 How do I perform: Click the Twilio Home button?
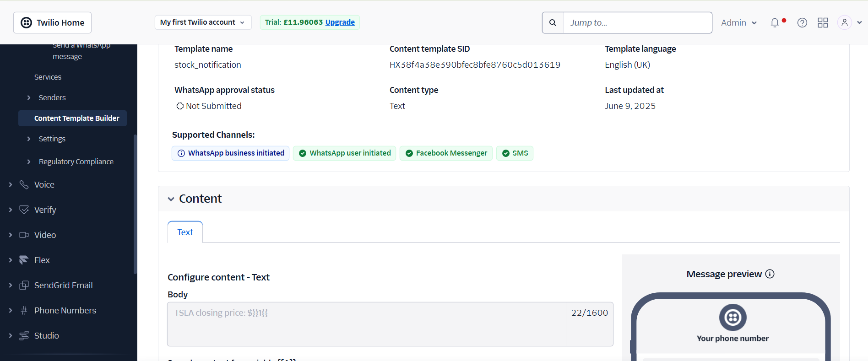(x=52, y=22)
